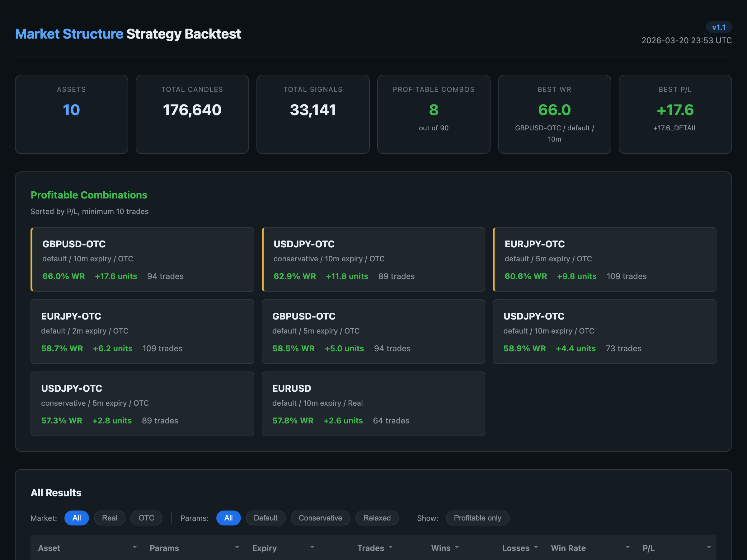Click the Best P/L +17.6 card

[675, 114]
